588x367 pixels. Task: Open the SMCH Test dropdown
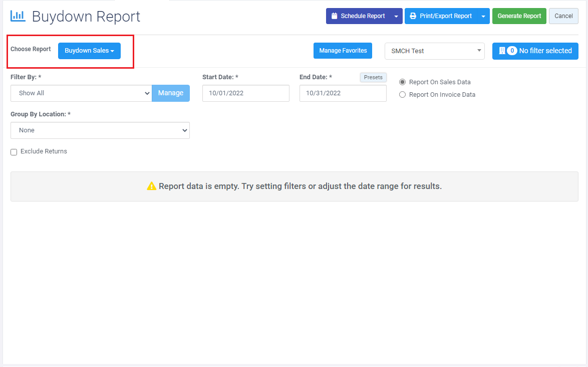click(x=435, y=51)
